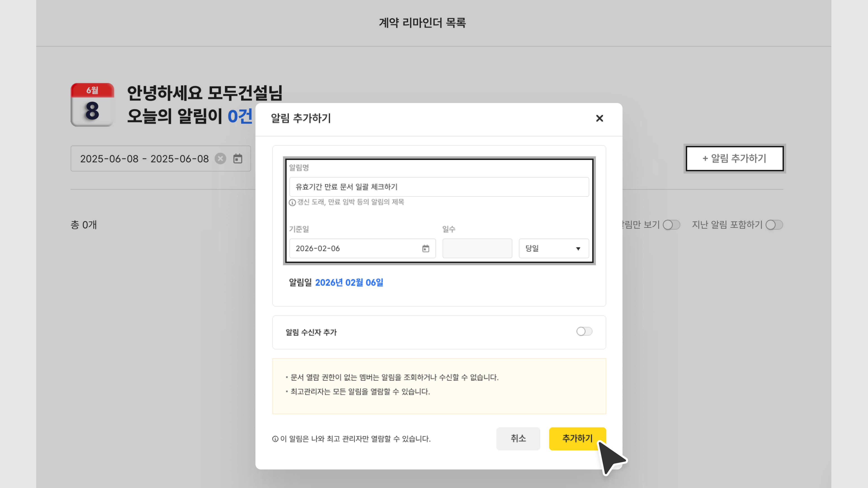Click info icon beside viewer notice text
The width and height of the screenshot is (868, 488).
click(275, 439)
